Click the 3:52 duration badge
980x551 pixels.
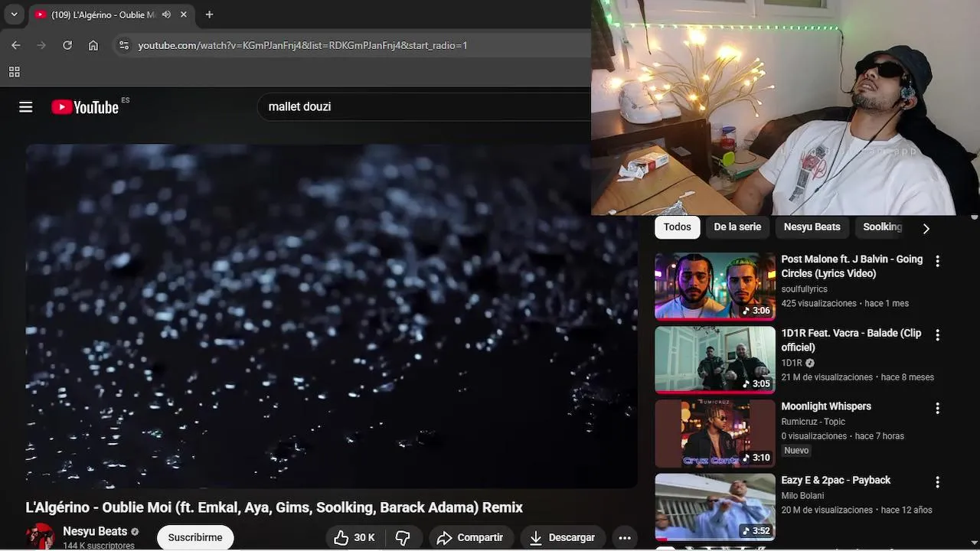pyautogui.click(x=756, y=531)
